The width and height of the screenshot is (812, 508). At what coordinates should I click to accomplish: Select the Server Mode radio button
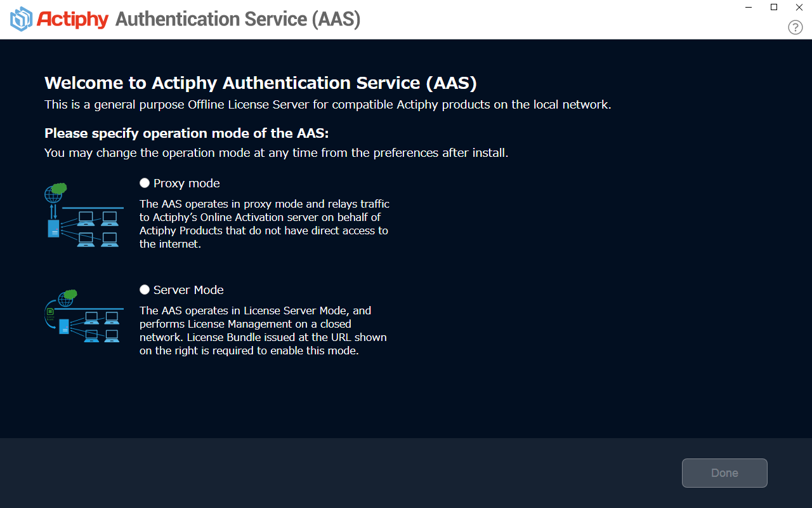coord(145,290)
